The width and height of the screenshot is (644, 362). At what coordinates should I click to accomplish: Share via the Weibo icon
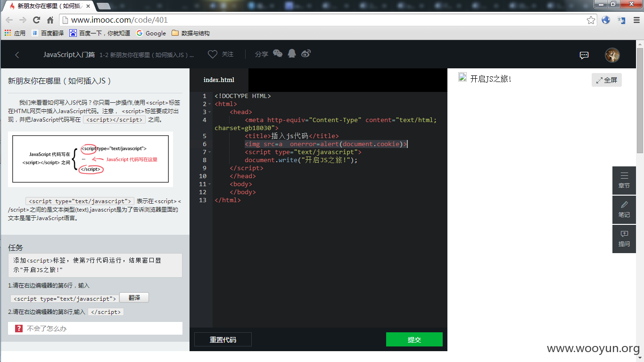coord(306,54)
